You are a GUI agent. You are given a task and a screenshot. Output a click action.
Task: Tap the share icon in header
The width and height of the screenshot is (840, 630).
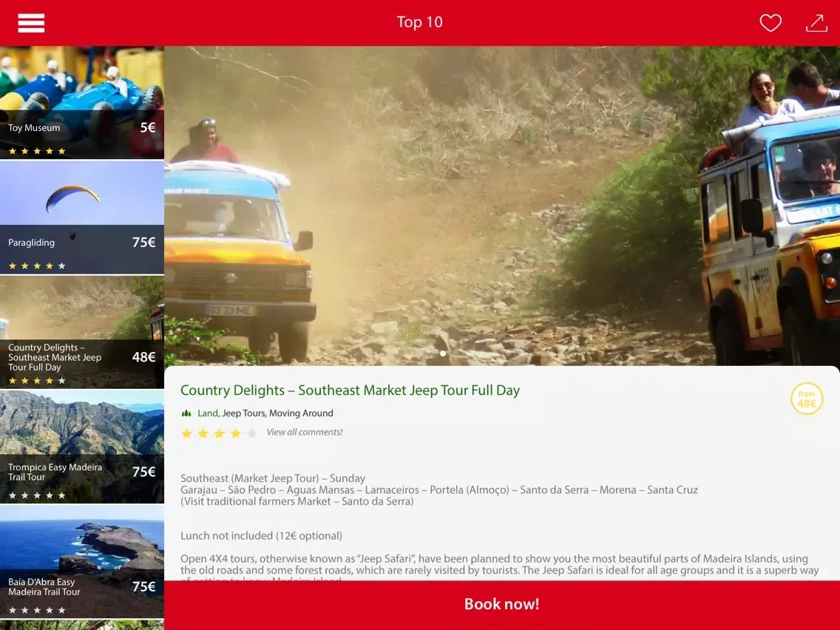pyautogui.click(x=817, y=22)
